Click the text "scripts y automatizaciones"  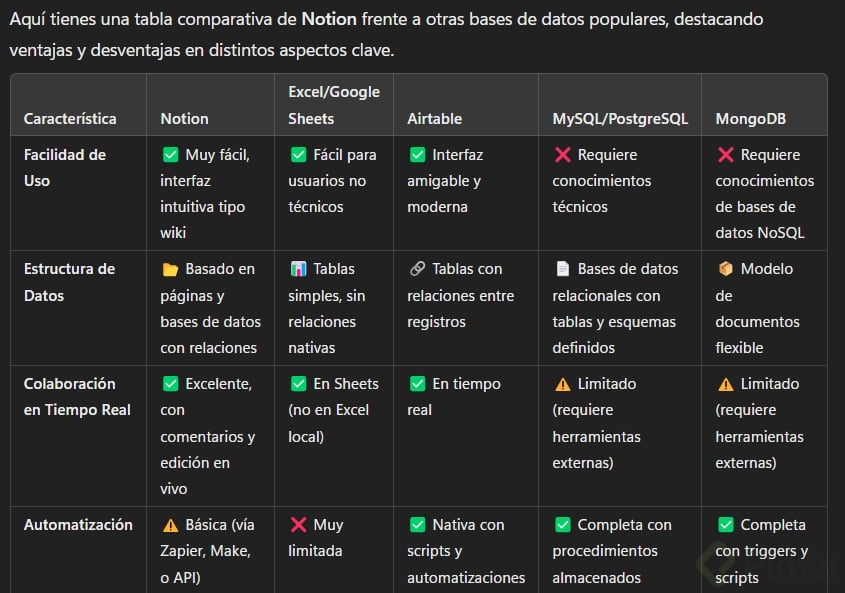click(x=466, y=564)
